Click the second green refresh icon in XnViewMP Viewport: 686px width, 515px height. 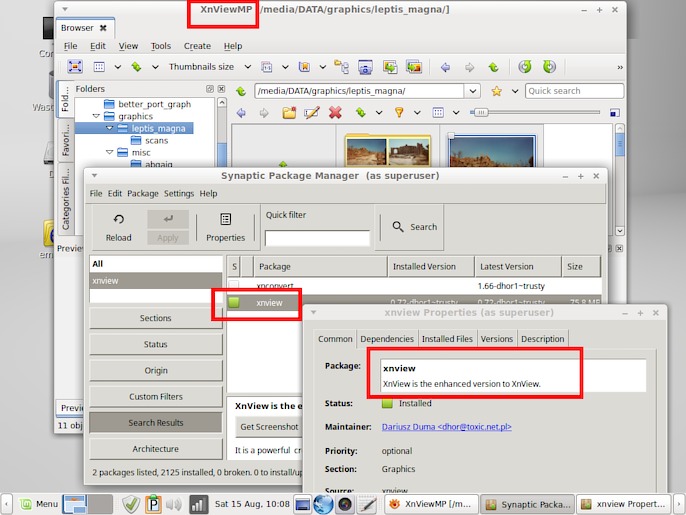coord(549,67)
